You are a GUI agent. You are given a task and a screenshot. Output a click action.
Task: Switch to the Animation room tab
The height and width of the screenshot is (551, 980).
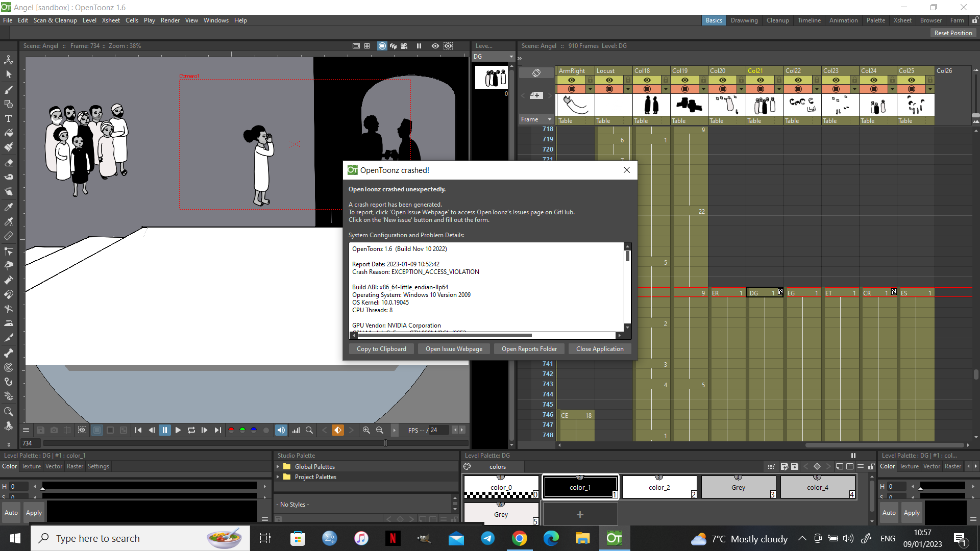tap(843, 20)
